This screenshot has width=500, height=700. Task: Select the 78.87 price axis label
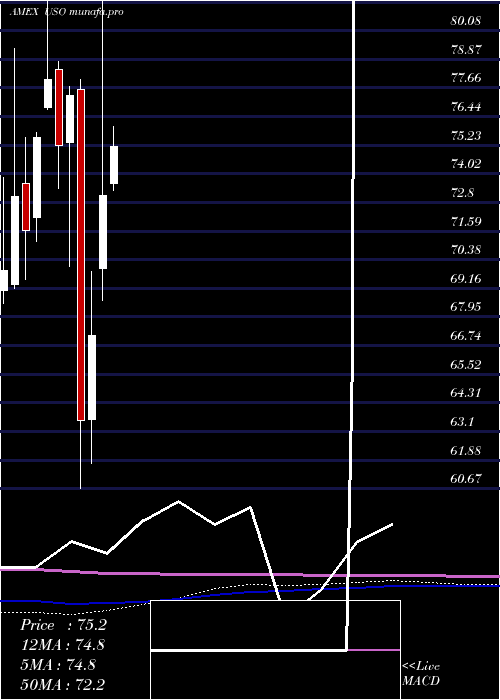466,50
